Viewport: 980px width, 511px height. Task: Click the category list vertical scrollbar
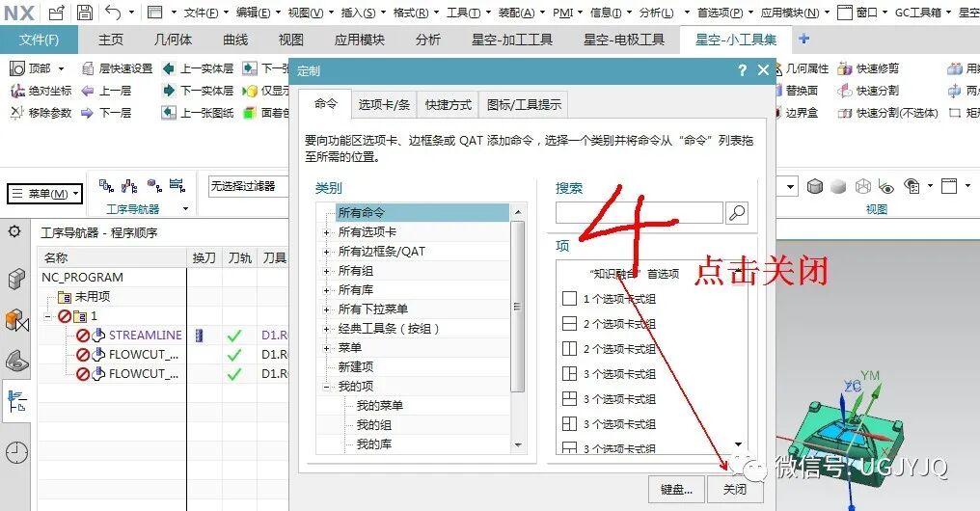[x=517, y=306]
